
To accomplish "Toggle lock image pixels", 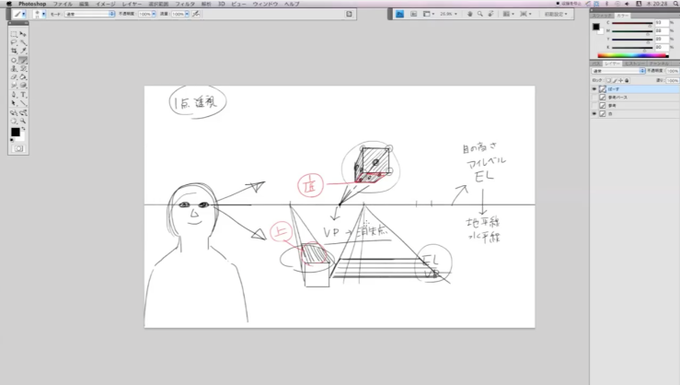I will [x=615, y=80].
